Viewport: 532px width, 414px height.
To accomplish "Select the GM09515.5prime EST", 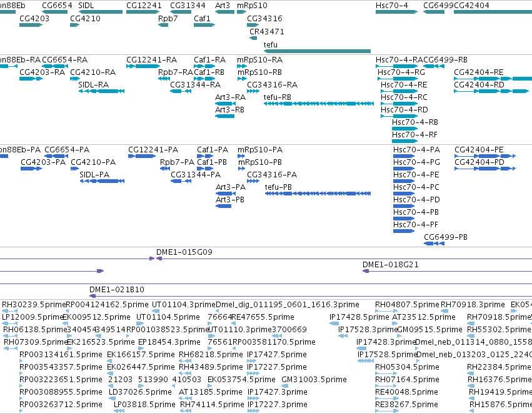I will [400, 336].
